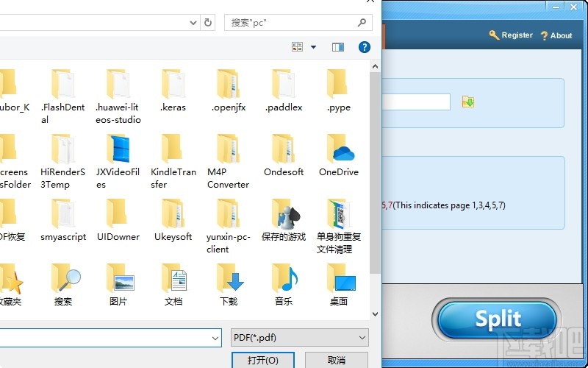
Task: Open the KindleTransfer folder
Action: coord(173,161)
